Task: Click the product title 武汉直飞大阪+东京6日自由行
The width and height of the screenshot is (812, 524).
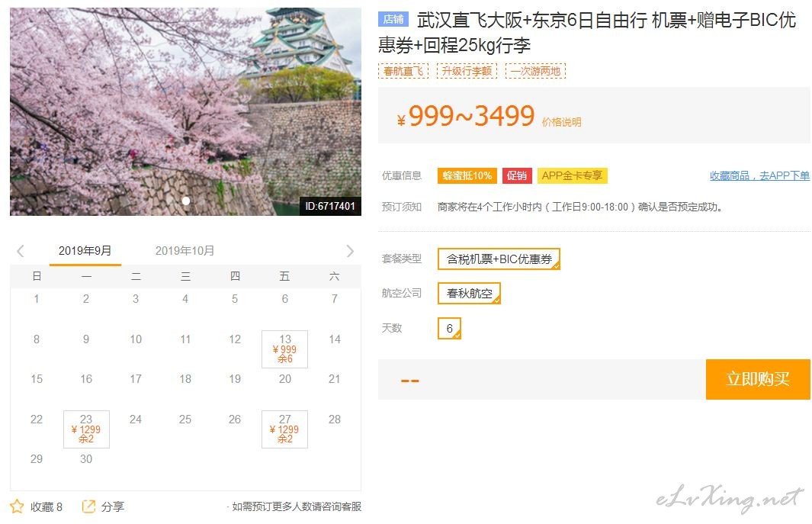Action: [x=532, y=20]
